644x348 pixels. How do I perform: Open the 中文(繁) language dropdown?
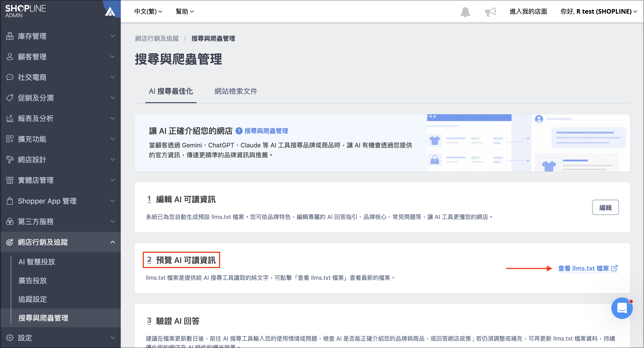[x=148, y=11]
